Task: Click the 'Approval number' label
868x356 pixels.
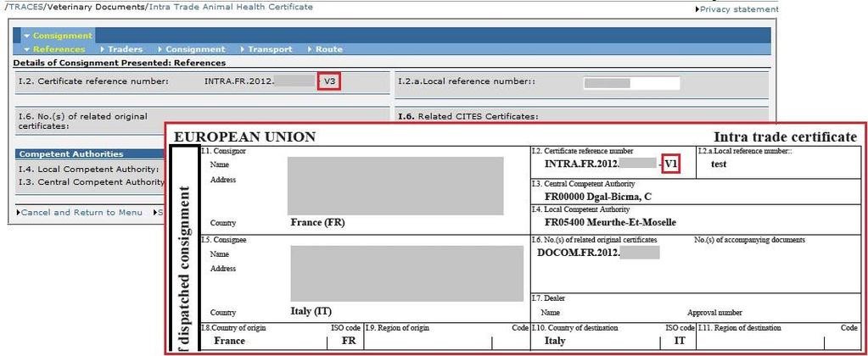Action: (x=714, y=313)
